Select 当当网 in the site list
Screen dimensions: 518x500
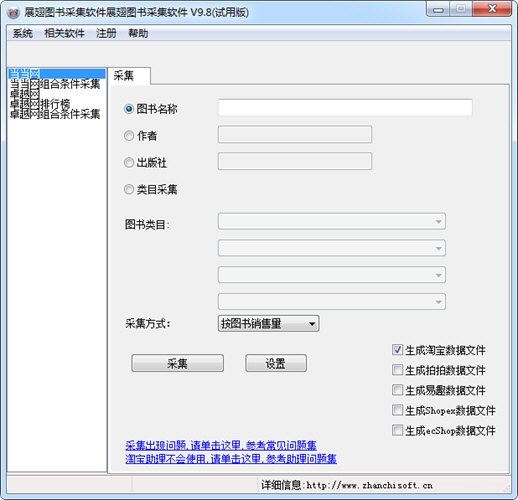(x=56, y=74)
